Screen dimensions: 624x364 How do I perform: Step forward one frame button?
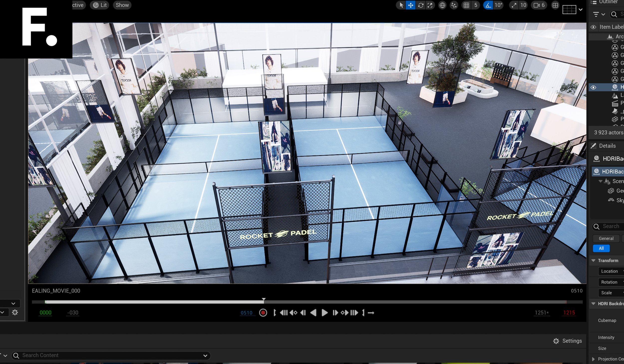pos(335,313)
